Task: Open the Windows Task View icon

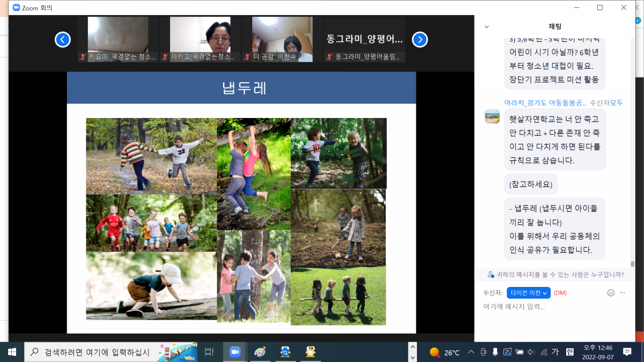Action: pos(209,352)
